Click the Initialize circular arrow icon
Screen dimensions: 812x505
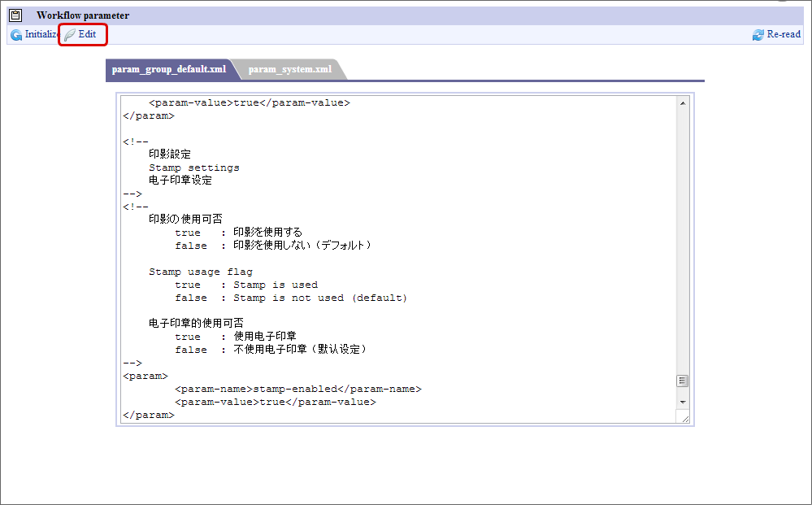point(16,35)
